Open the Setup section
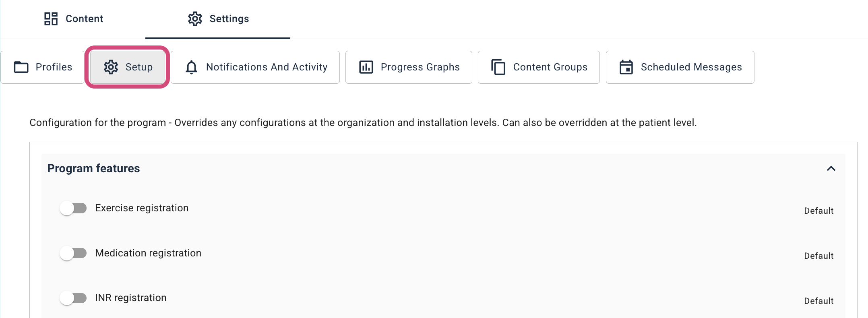868x318 pixels. (x=127, y=67)
